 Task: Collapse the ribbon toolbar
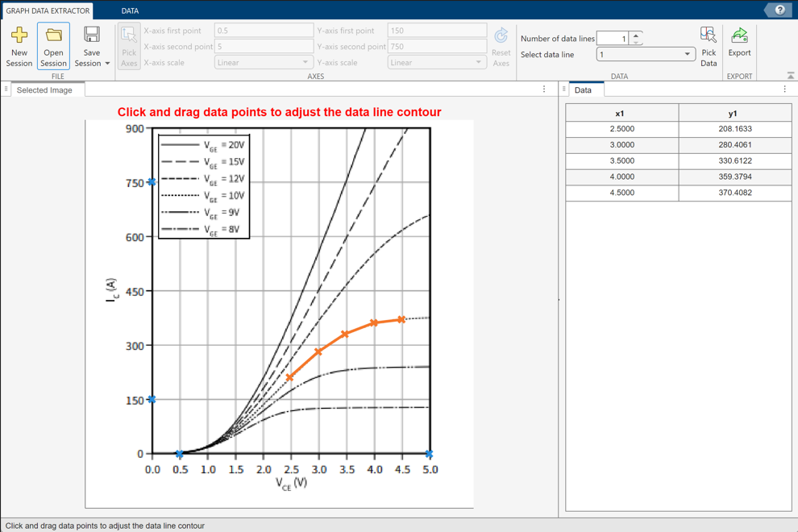792,74
